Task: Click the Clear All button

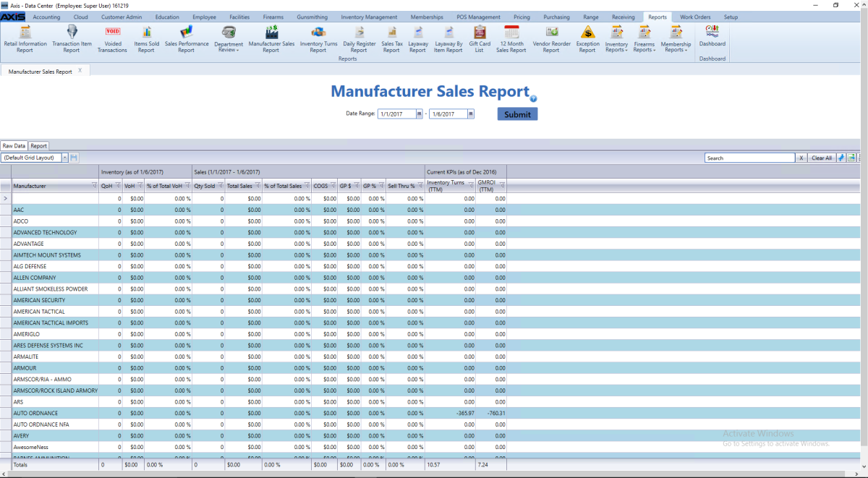Action: pos(822,158)
